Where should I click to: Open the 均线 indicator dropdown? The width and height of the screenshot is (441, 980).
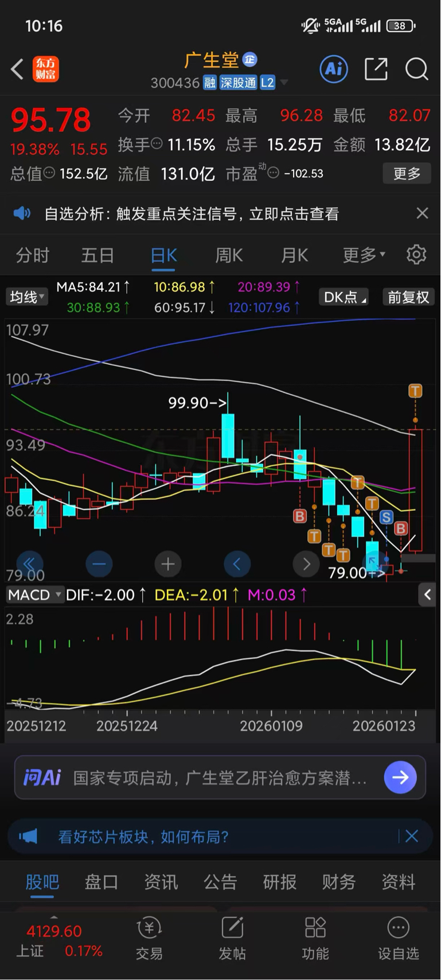26,297
